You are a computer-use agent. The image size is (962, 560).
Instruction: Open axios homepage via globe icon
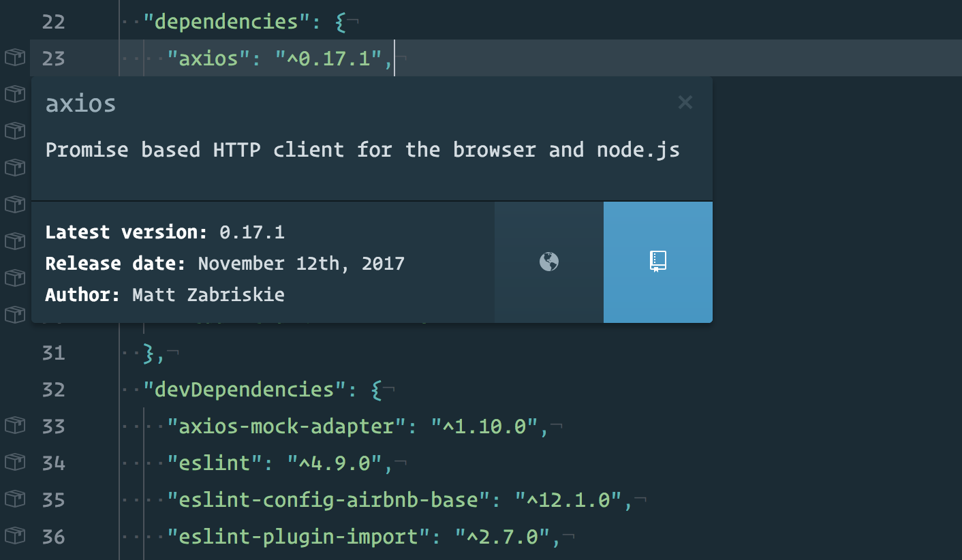tap(549, 262)
